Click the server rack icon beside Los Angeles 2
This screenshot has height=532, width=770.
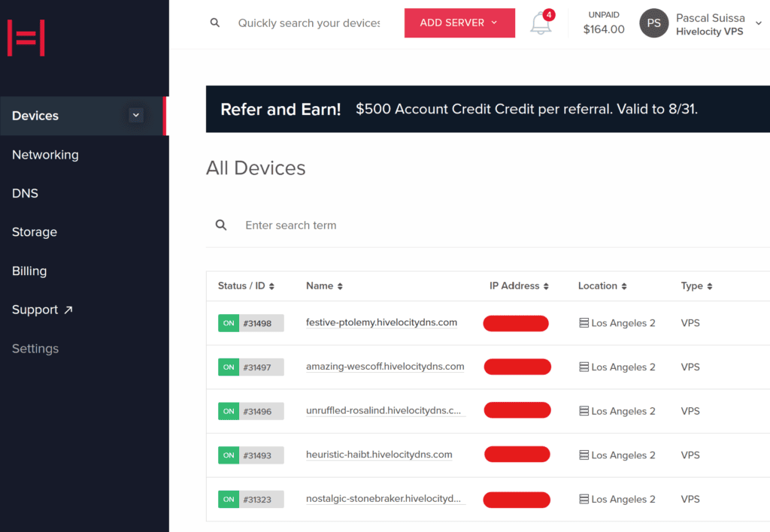[x=584, y=322]
